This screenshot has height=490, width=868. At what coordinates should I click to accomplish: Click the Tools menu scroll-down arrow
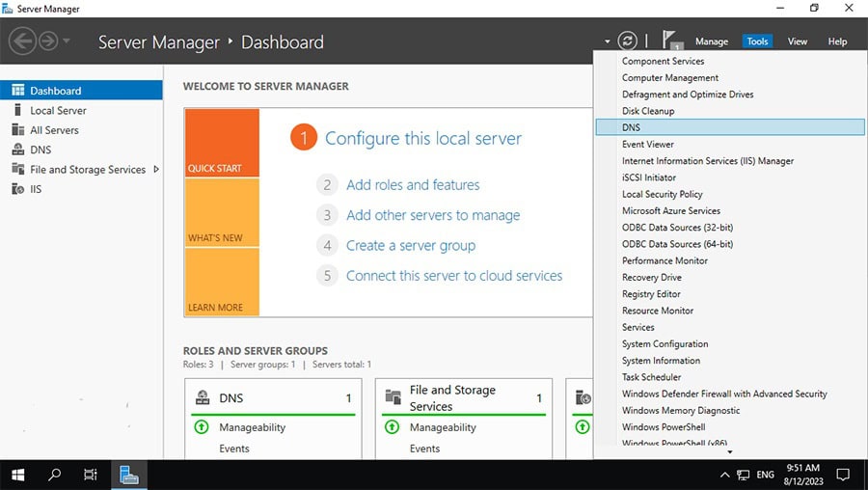[x=730, y=452]
